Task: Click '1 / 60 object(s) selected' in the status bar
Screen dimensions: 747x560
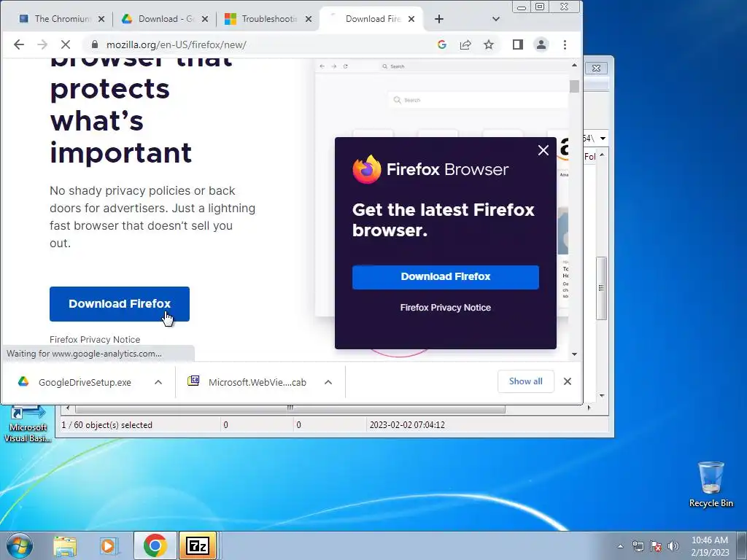Action: click(x=107, y=425)
